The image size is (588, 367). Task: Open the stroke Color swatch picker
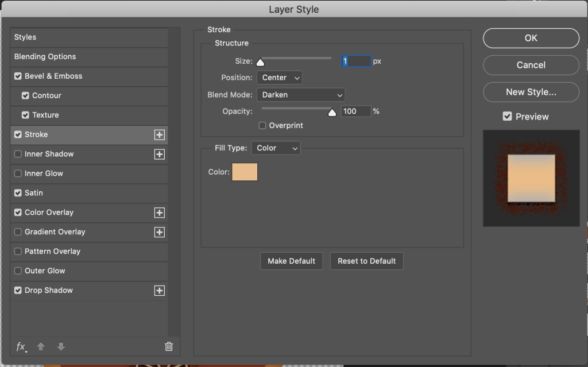pos(245,172)
